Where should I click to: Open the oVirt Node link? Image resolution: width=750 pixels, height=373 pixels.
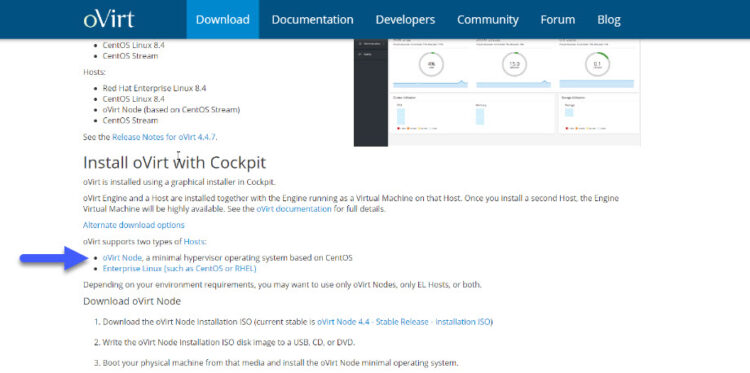[x=122, y=258]
